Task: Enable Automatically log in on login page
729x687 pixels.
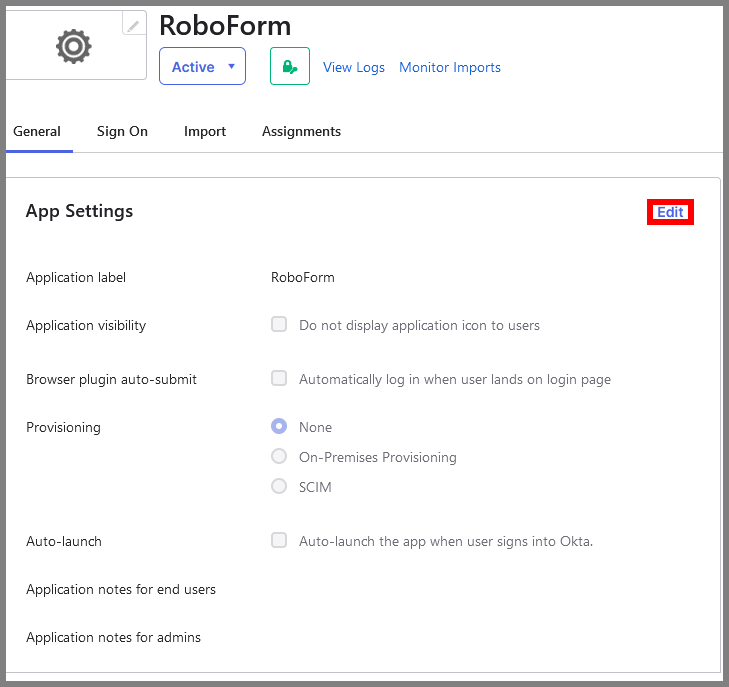Action: tap(279, 379)
